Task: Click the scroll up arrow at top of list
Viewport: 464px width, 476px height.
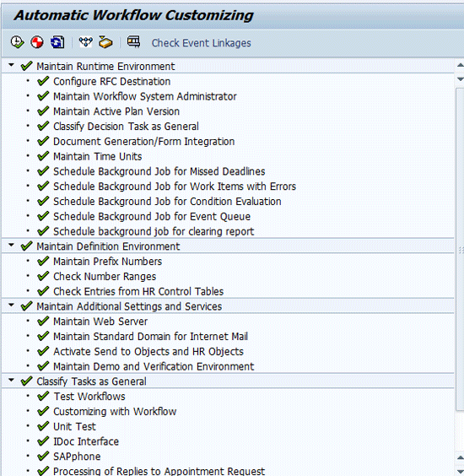Action: click(460, 65)
